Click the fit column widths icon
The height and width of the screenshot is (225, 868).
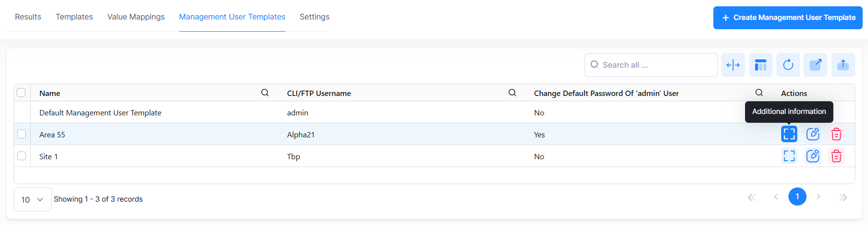pyautogui.click(x=733, y=65)
